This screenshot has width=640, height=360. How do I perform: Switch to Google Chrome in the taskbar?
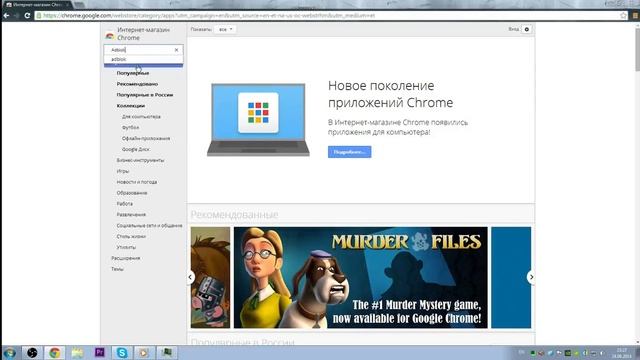(55, 353)
